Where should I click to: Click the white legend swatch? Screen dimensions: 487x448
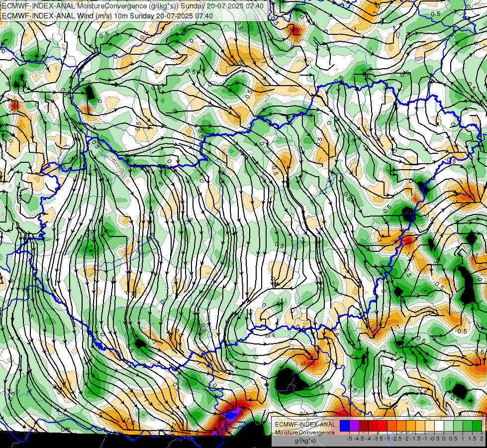point(439,426)
